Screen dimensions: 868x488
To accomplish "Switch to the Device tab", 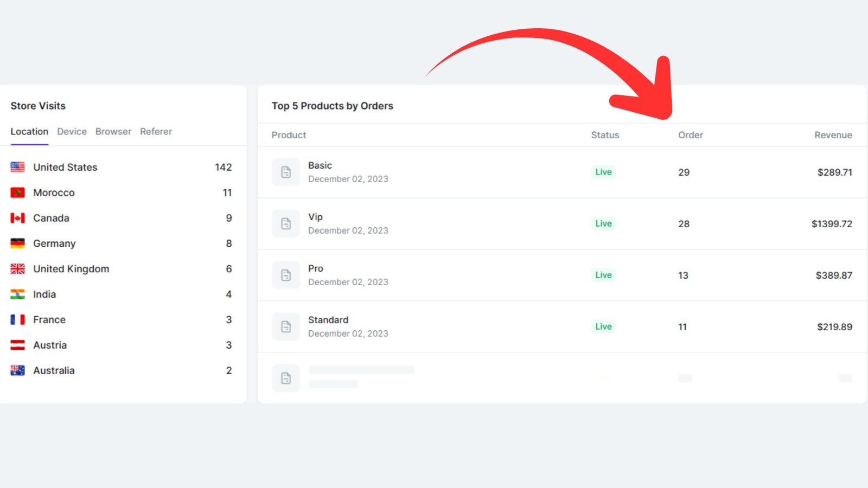I will (72, 132).
